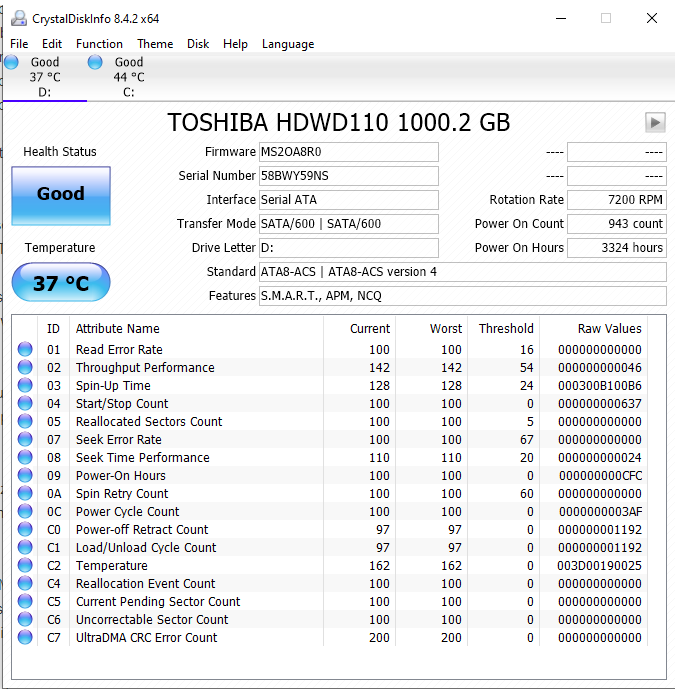Click the disk title TOSHIBA HDWD110 1000.2 GB
Image resolution: width=679 pixels, height=693 pixels.
(x=339, y=122)
